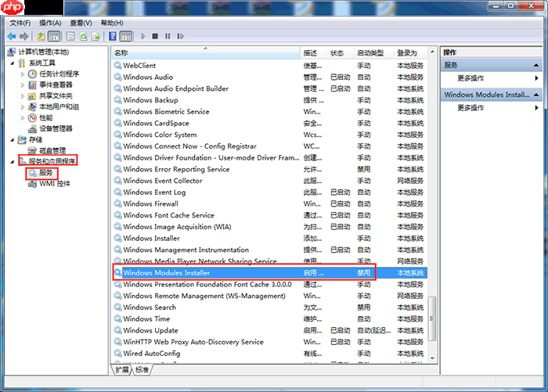Select 设备管理器 in the tree
This screenshot has height=392, width=548.
pyautogui.click(x=55, y=128)
